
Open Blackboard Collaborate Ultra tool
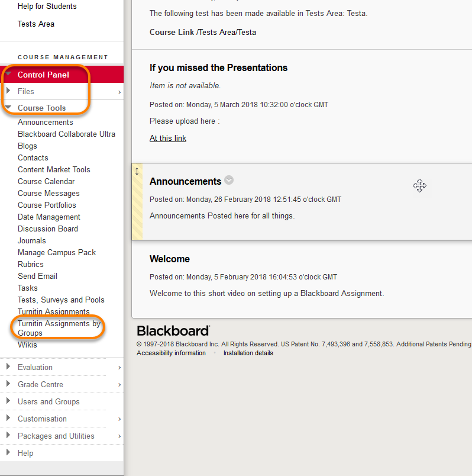(x=66, y=134)
